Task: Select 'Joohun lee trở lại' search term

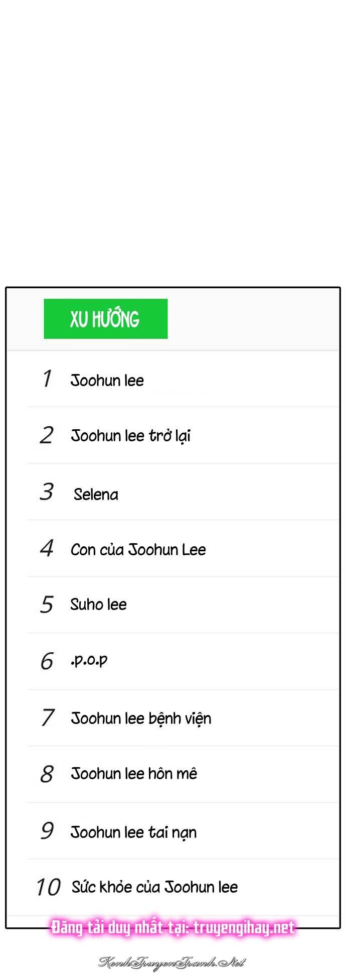Action: click(x=130, y=436)
